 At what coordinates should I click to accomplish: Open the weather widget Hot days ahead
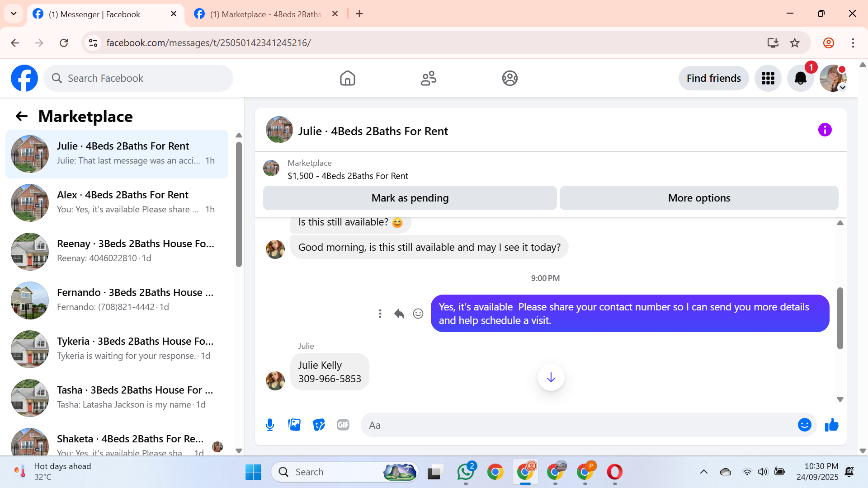point(52,472)
